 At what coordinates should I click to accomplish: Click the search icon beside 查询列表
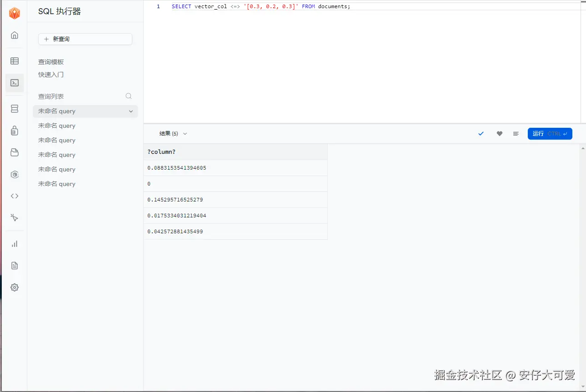[129, 96]
